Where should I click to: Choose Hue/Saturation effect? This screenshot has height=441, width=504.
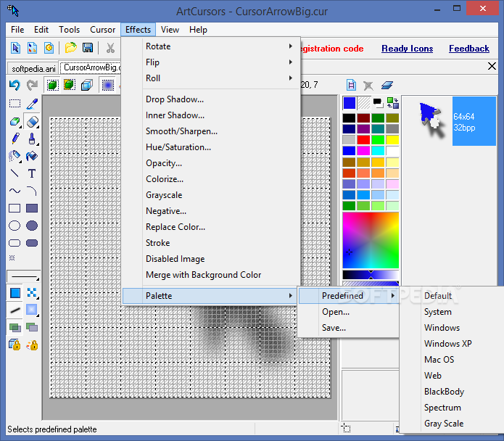pos(211,147)
